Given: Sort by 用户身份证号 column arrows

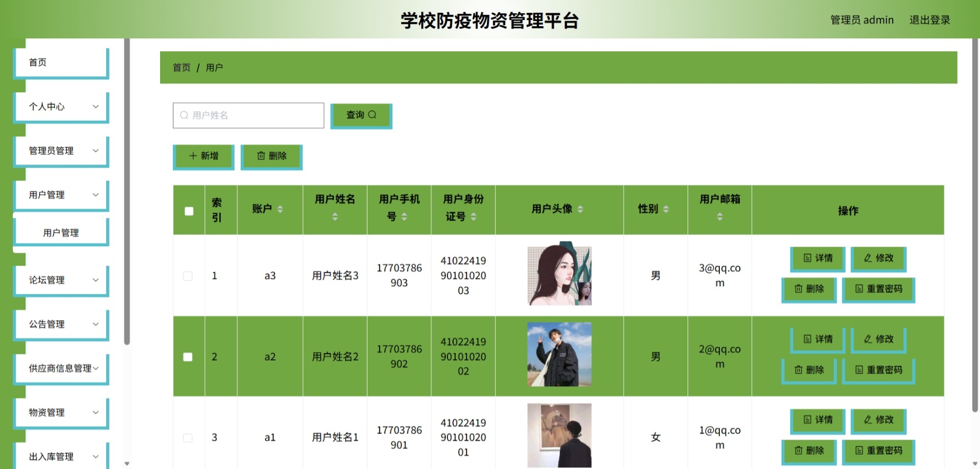Looking at the screenshot, I should coord(474,217).
